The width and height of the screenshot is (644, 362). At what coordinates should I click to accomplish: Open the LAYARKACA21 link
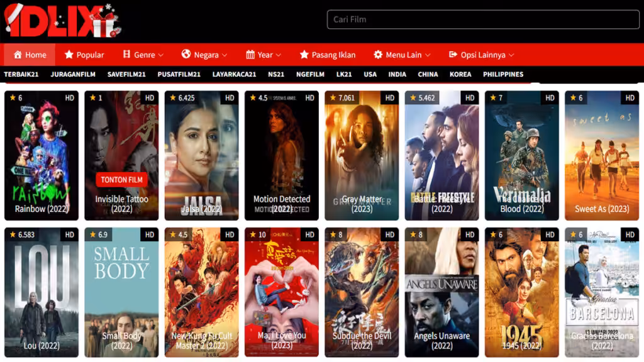(x=234, y=74)
